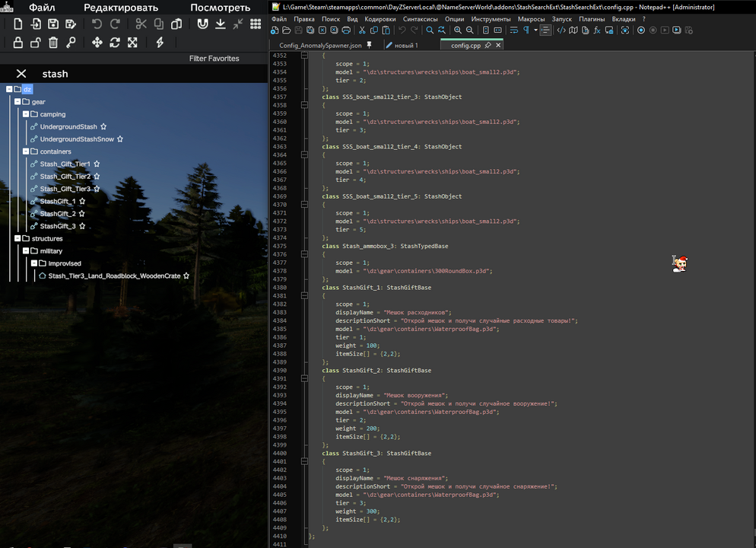Collapse the gear folder node
This screenshot has width=756, height=548.
pos(17,102)
